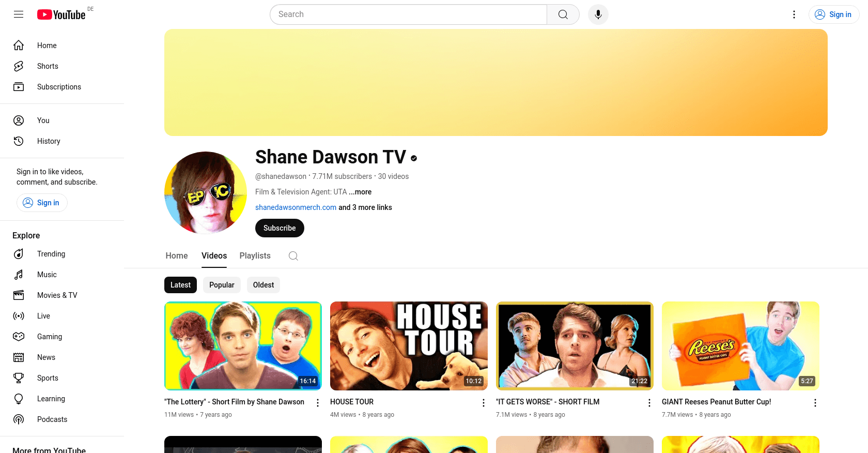
Task: Click the search magnifier button
Action: (x=563, y=14)
